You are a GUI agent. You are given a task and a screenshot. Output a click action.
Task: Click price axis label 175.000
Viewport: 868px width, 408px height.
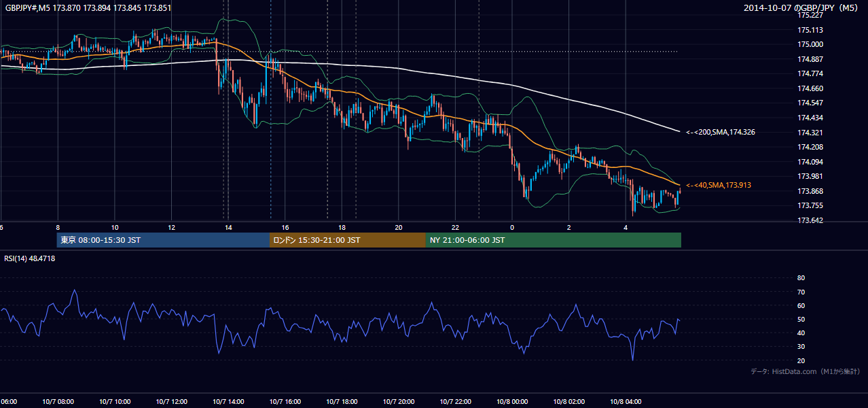click(x=810, y=44)
